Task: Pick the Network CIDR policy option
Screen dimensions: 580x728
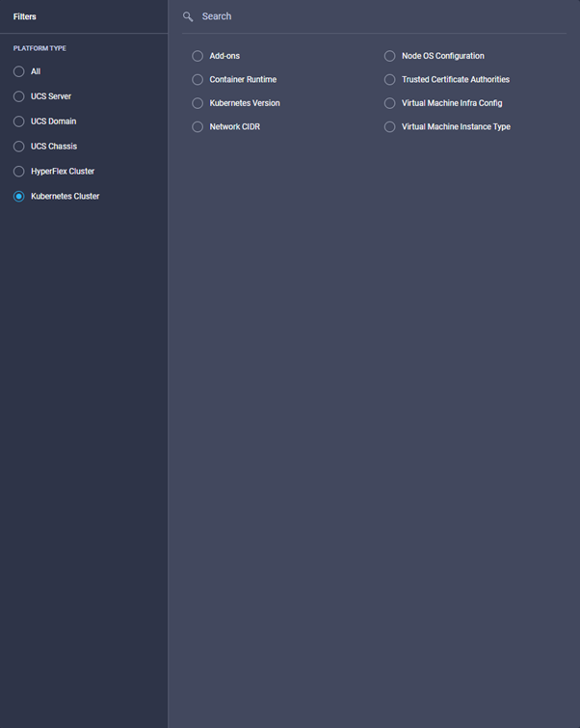Action: point(198,127)
